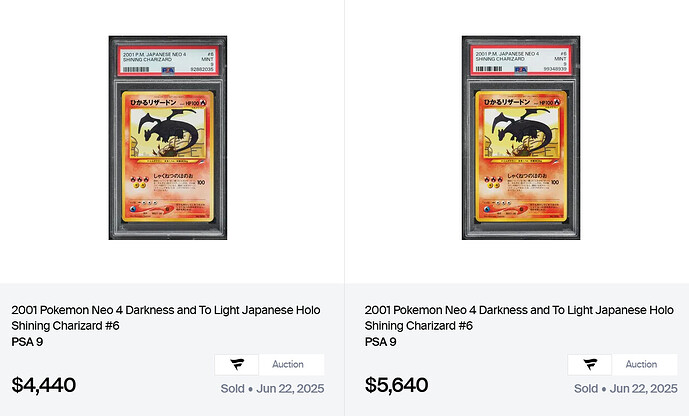Click the Fanatics logo icon under $5,640 listing
This screenshot has width=689, height=416.
pos(589,365)
